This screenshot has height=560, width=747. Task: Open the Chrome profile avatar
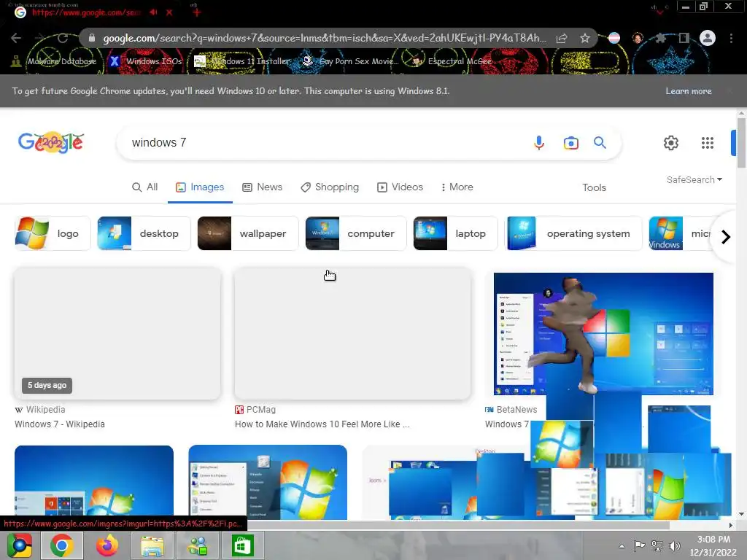click(708, 38)
